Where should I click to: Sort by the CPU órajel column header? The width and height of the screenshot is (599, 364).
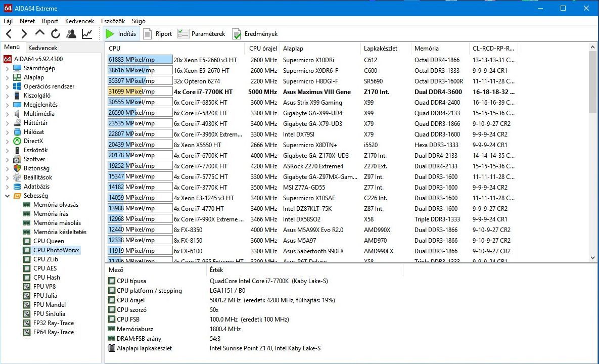[263, 49]
